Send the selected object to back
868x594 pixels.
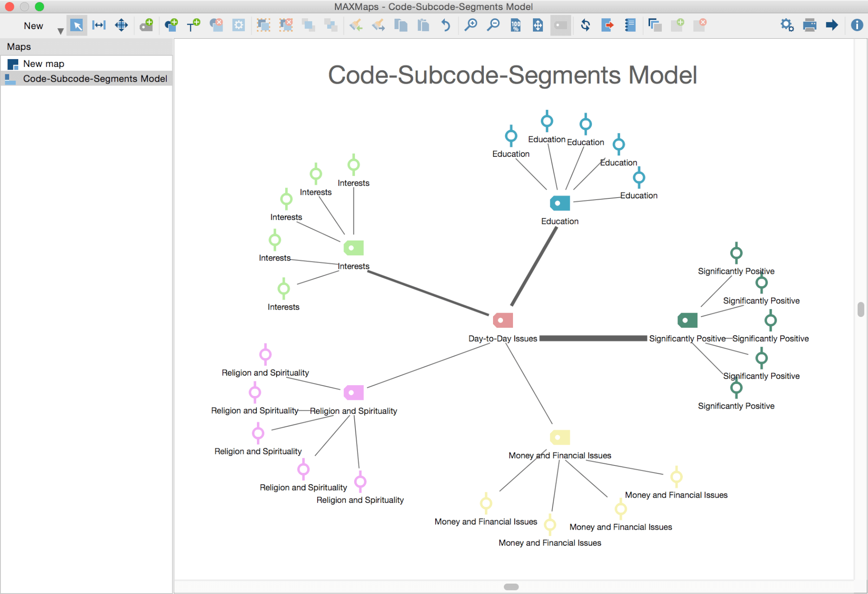pos(331,25)
